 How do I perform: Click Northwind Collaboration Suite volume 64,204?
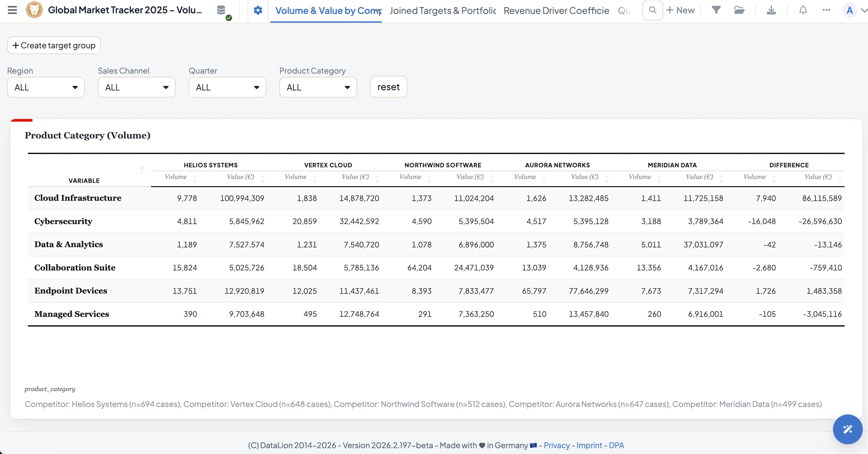419,268
